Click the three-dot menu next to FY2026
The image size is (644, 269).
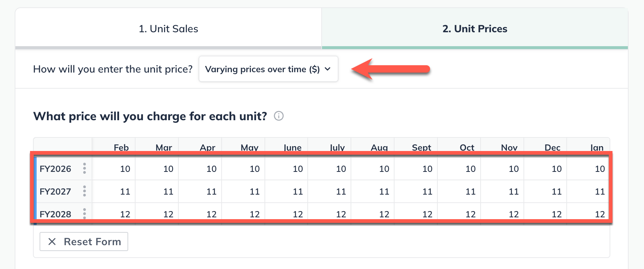(85, 169)
